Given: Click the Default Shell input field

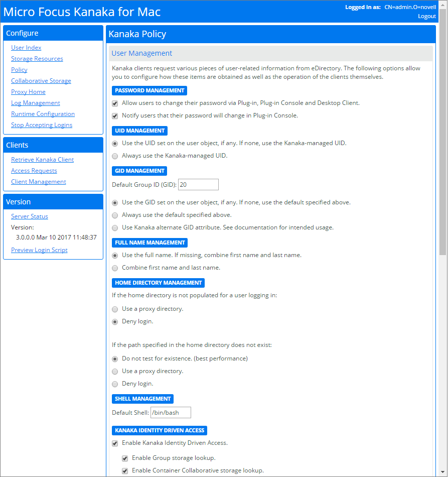Looking at the screenshot, I should pyautogui.click(x=171, y=413).
